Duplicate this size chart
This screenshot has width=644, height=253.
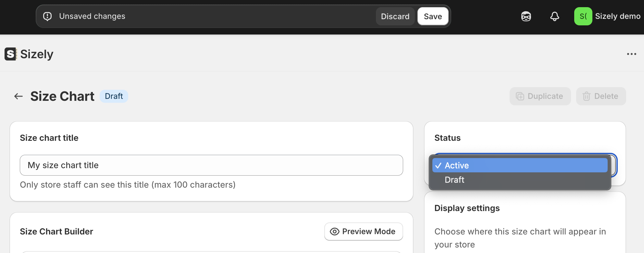(x=540, y=96)
